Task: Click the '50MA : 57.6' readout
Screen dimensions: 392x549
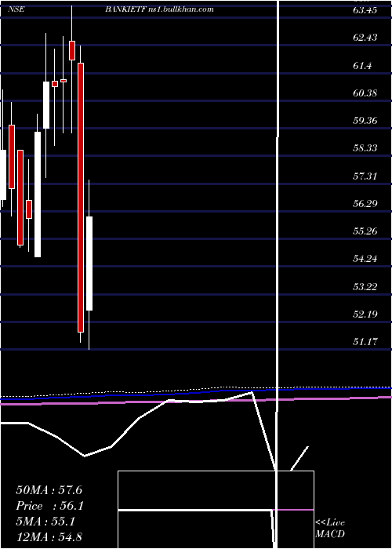Action: point(49,490)
